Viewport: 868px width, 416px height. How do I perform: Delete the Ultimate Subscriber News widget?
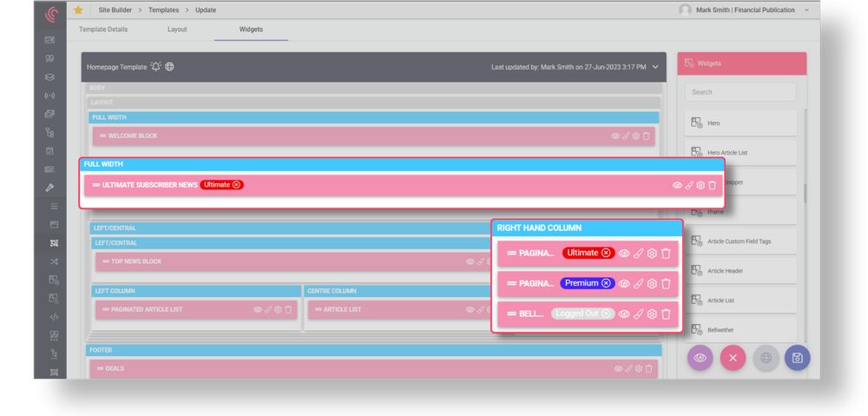point(712,186)
